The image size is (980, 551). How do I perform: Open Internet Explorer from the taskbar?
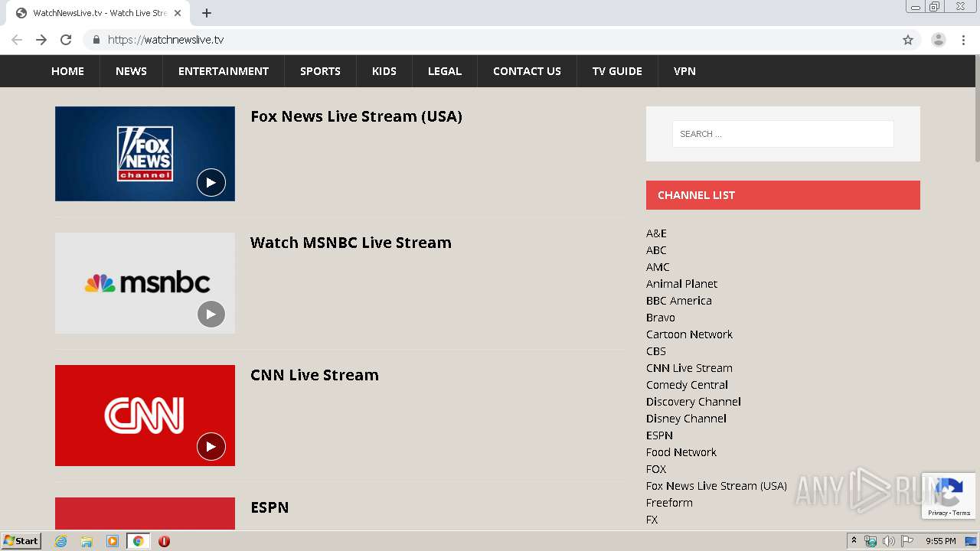[x=61, y=541]
